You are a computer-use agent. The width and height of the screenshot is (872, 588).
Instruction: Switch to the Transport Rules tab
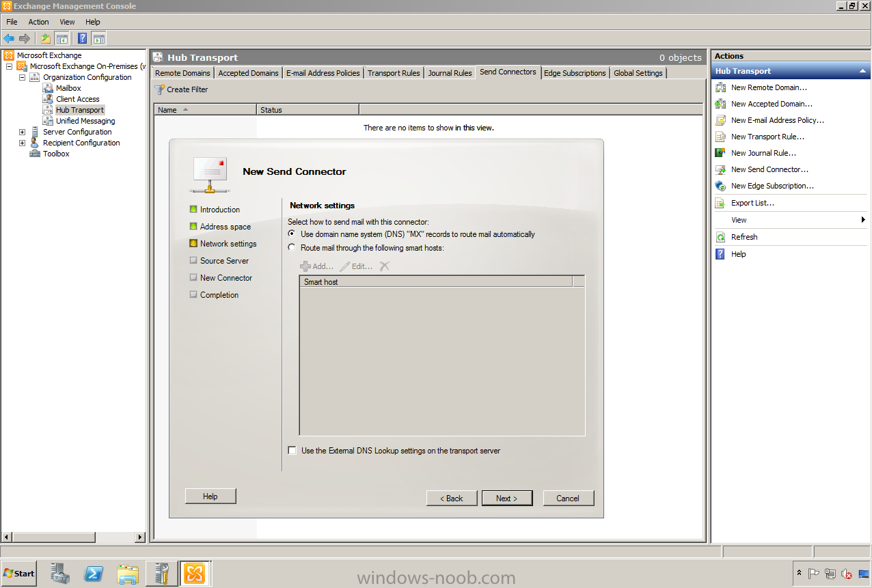click(x=394, y=73)
